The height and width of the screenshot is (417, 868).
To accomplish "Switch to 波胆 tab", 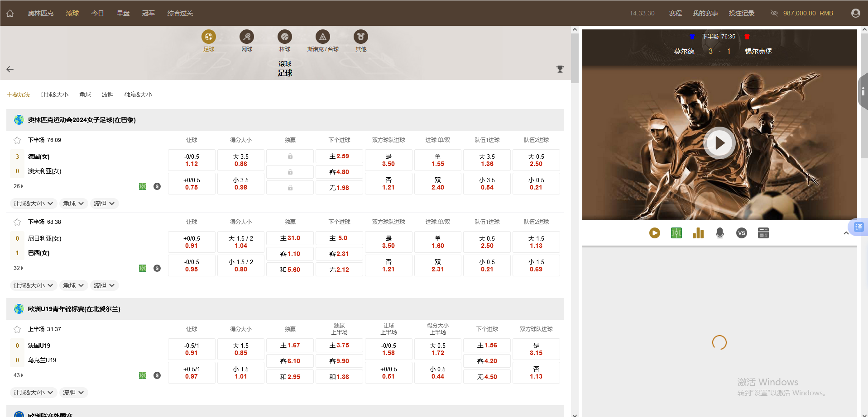I will click(108, 95).
